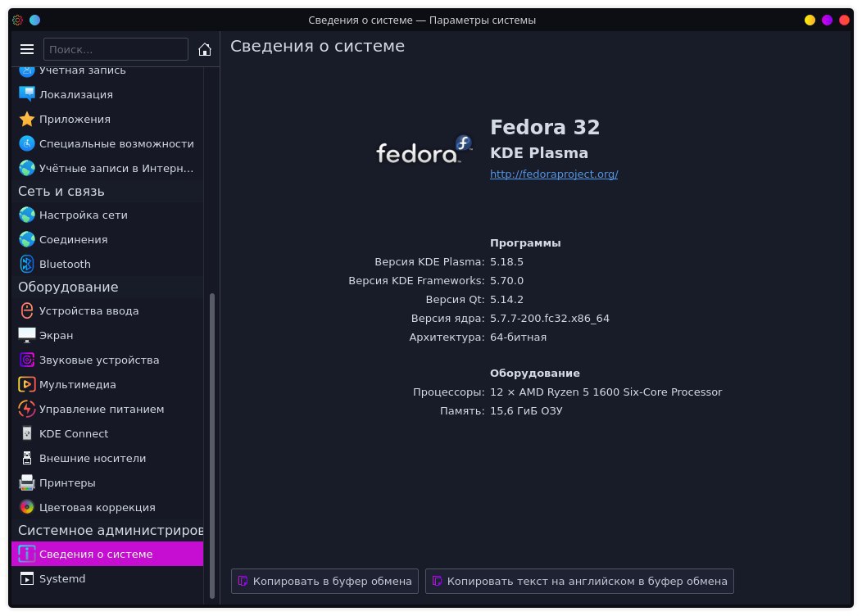
Task: Select Сведения о системе info icon
Action: coord(26,554)
